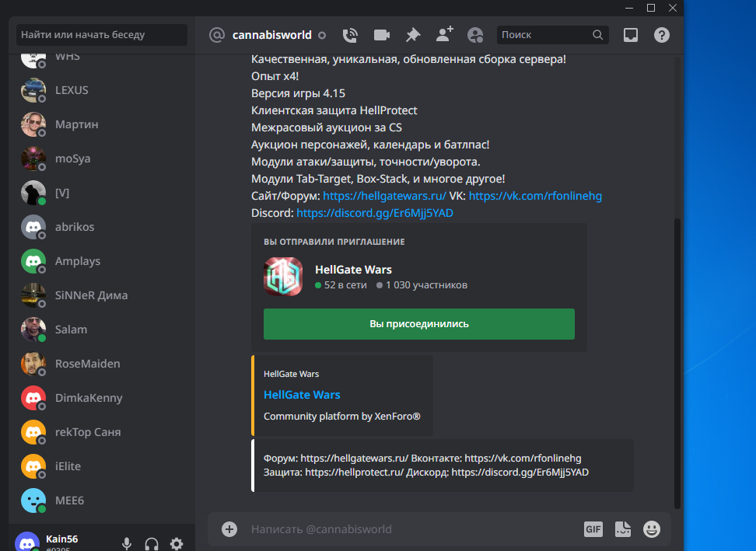Open the GIF picker
Screen dimensions: 756x551
(x=593, y=529)
